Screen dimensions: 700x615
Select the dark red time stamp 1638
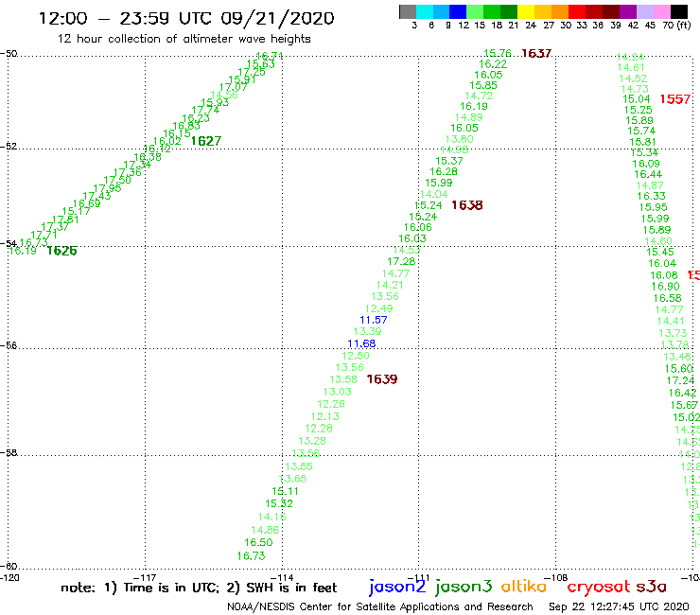pyautogui.click(x=467, y=205)
